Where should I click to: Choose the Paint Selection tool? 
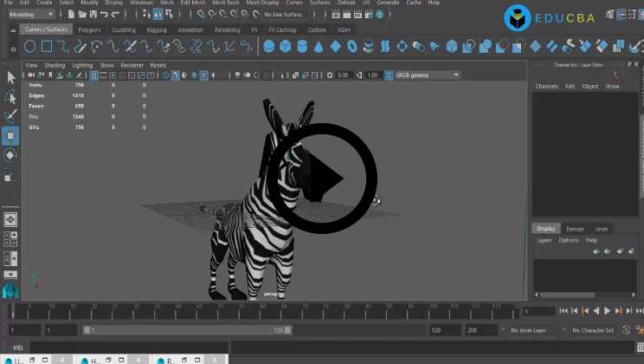click(10, 116)
